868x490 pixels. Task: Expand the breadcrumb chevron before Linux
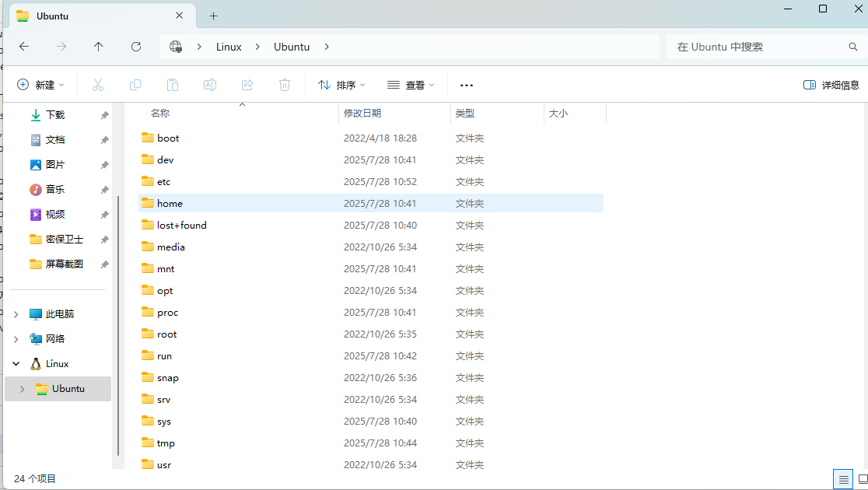point(199,47)
